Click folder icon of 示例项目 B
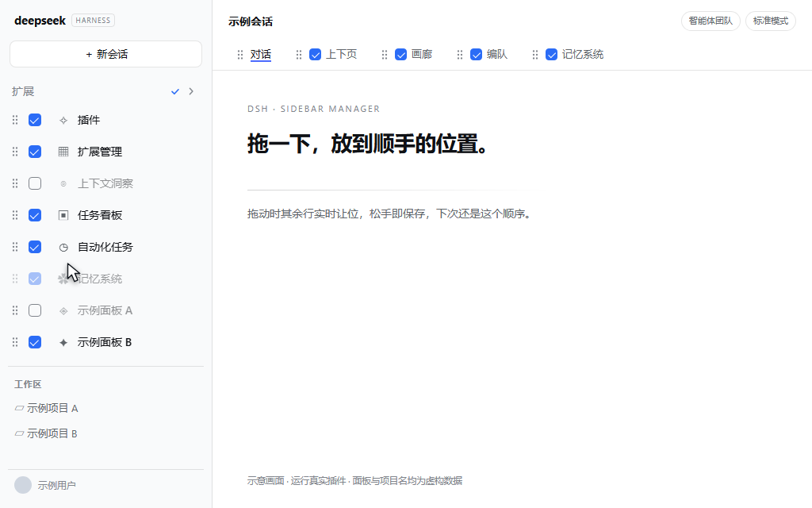This screenshot has height=508, width=812. click(19, 433)
